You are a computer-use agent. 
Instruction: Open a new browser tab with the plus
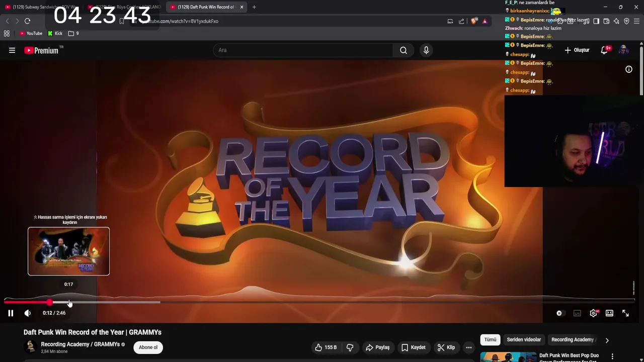[254, 7]
